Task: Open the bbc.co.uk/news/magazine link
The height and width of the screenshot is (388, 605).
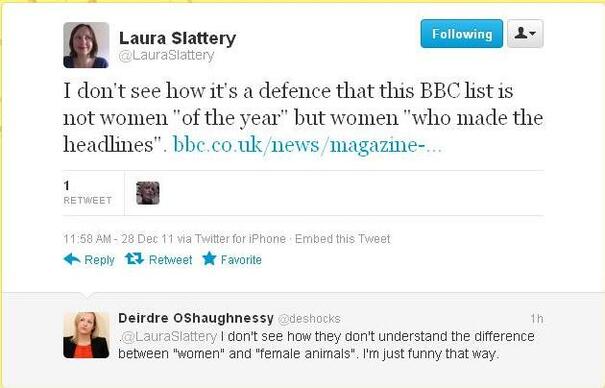Action: pyautogui.click(x=307, y=145)
